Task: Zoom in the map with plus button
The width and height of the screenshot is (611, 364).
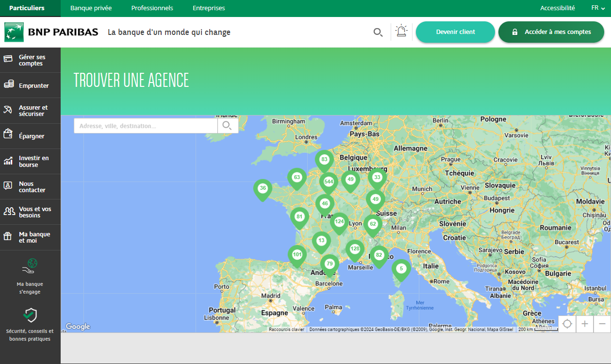Action: tap(585, 324)
